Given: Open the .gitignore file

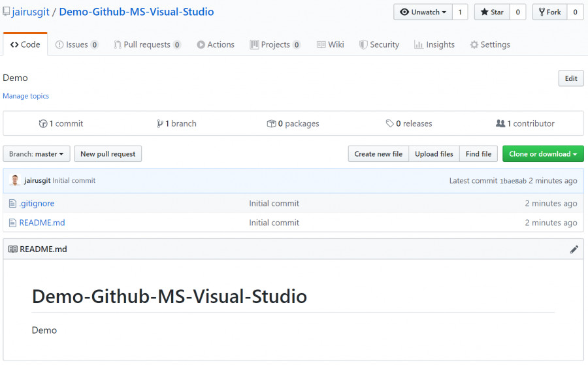Looking at the screenshot, I should tap(37, 204).
